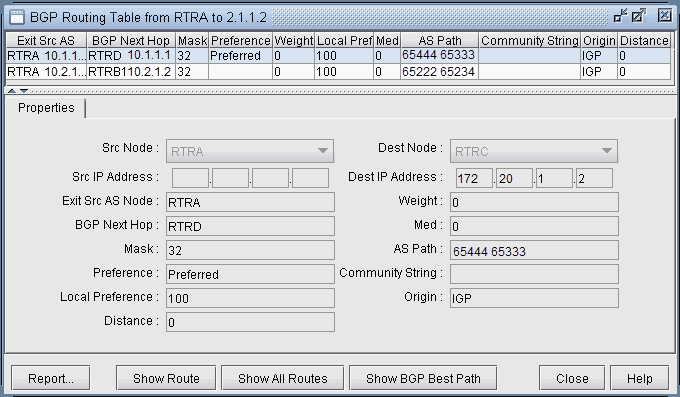Screen dimensions: 680x397
Task: Click the empty Community String field
Action: tap(534, 274)
